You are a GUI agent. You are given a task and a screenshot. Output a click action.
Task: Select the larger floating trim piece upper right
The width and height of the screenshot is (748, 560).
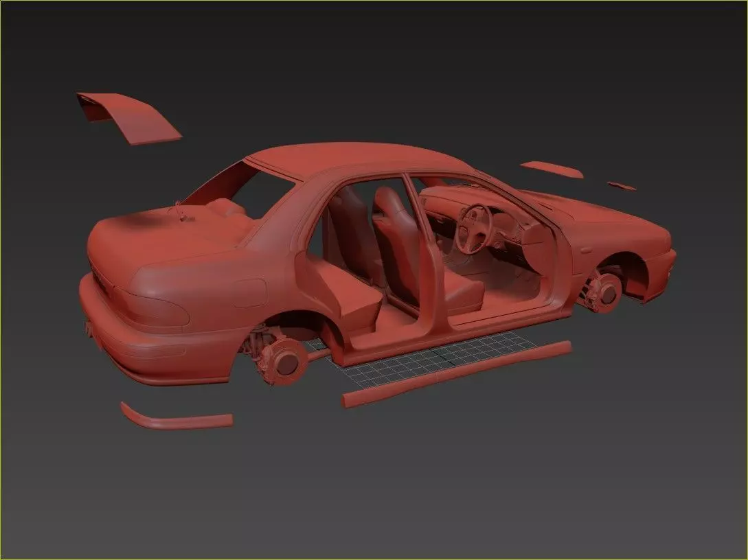click(551, 170)
